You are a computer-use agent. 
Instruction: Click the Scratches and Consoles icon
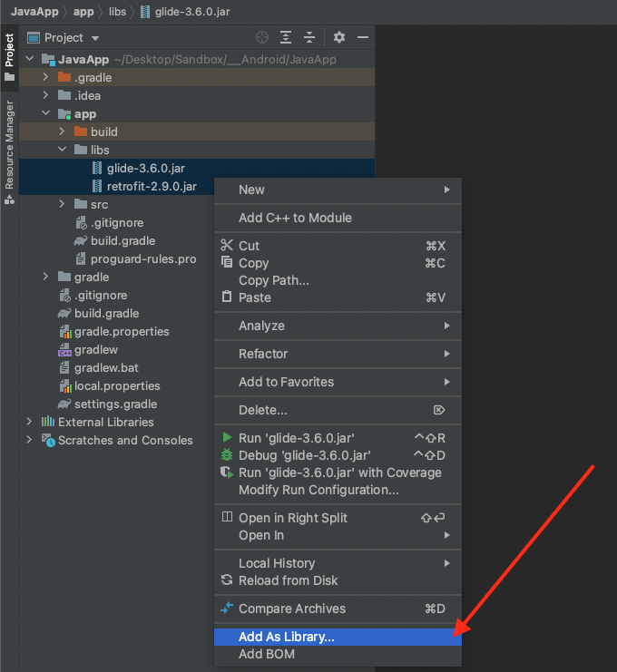[48, 440]
